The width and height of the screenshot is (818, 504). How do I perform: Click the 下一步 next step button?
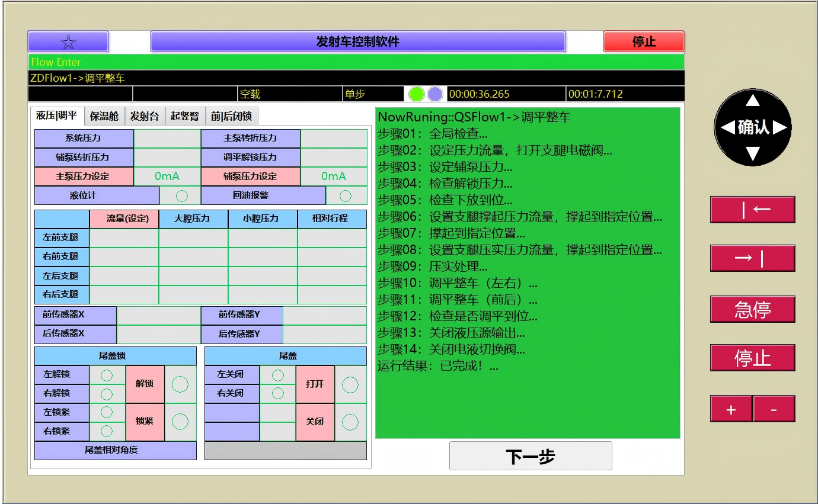(531, 456)
